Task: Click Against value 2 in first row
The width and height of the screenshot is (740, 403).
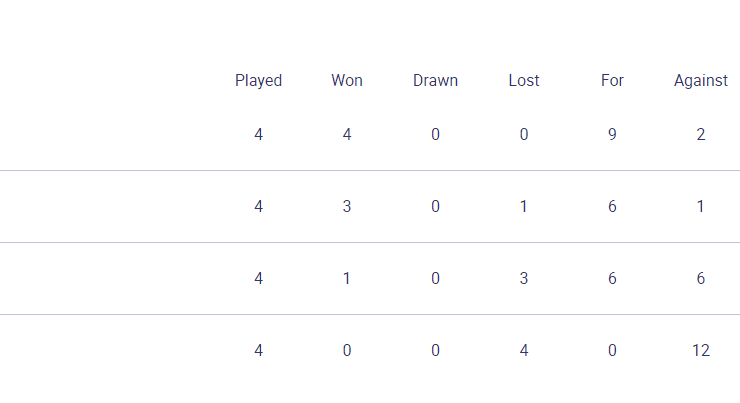Action: point(701,134)
